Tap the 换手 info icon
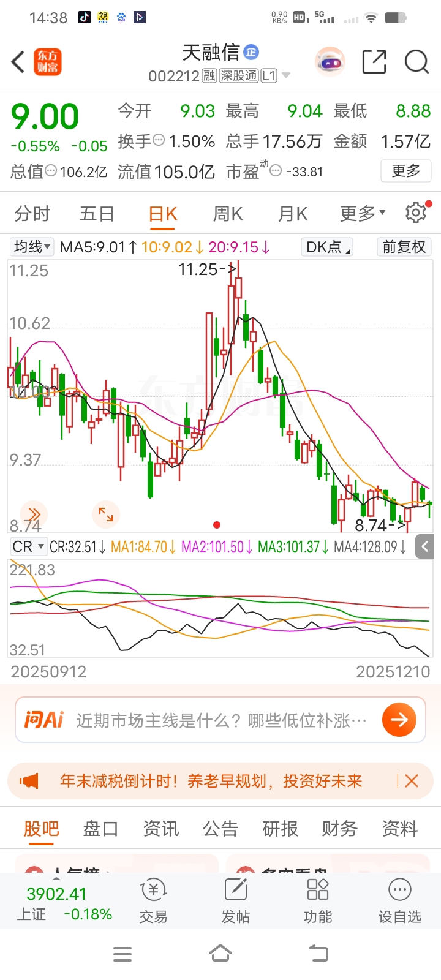441x980 pixels. [159, 140]
